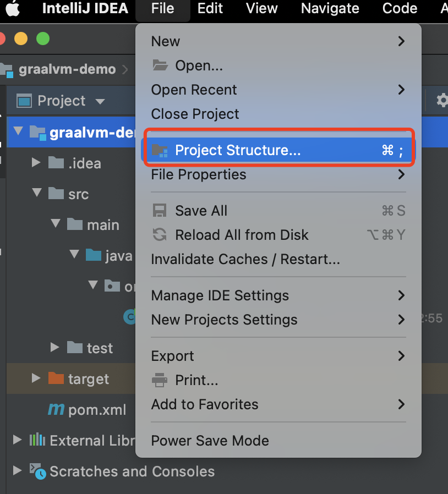Click the Apple logo menu

click(x=13, y=8)
